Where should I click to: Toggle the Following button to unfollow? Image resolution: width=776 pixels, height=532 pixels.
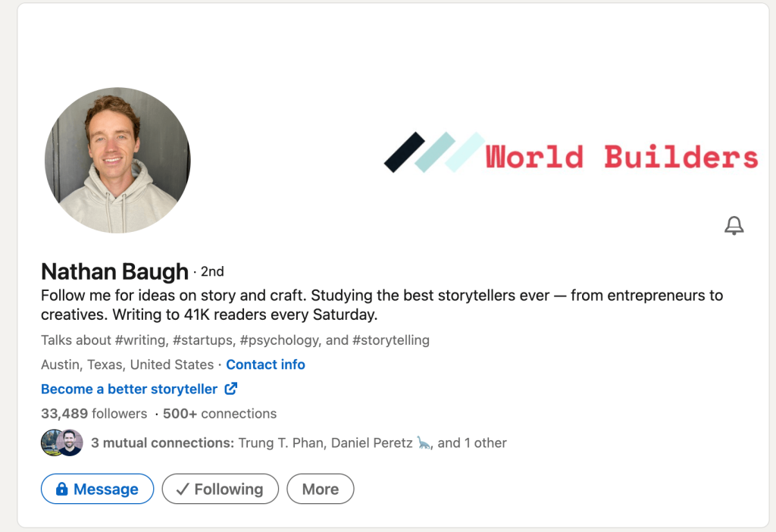click(x=221, y=489)
